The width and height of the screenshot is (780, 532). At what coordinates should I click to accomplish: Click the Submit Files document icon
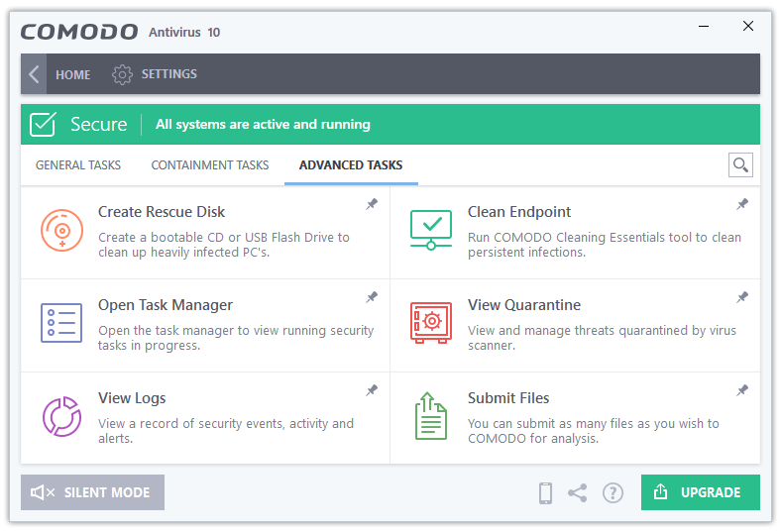tap(431, 416)
